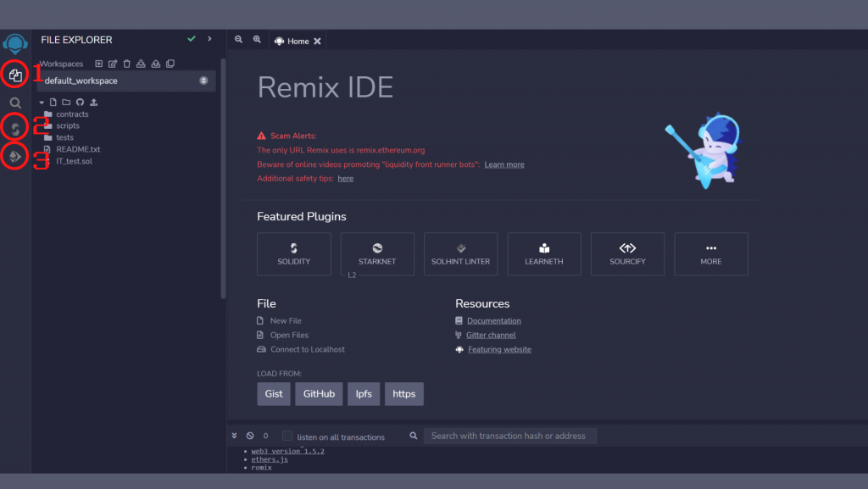Click Learn more in scam alerts

(504, 164)
